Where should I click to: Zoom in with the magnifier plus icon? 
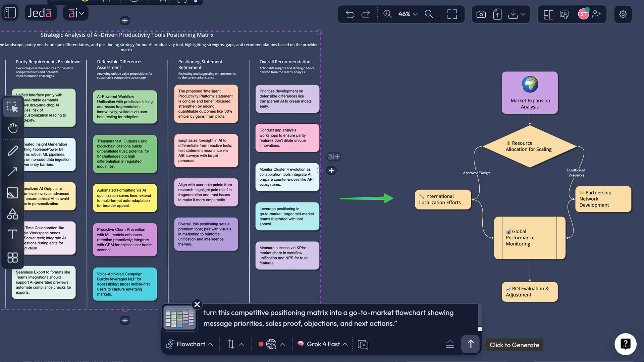click(x=387, y=14)
